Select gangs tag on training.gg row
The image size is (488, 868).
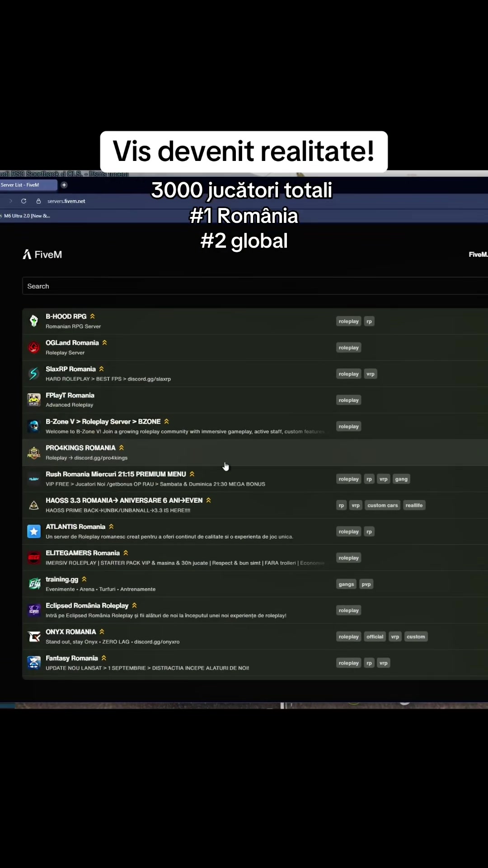(x=347, y=584)
